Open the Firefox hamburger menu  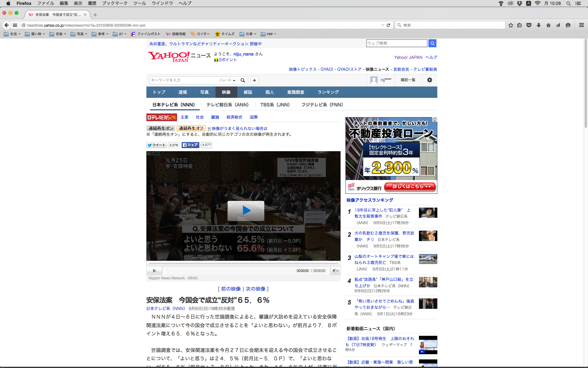(x=581, y=25)
